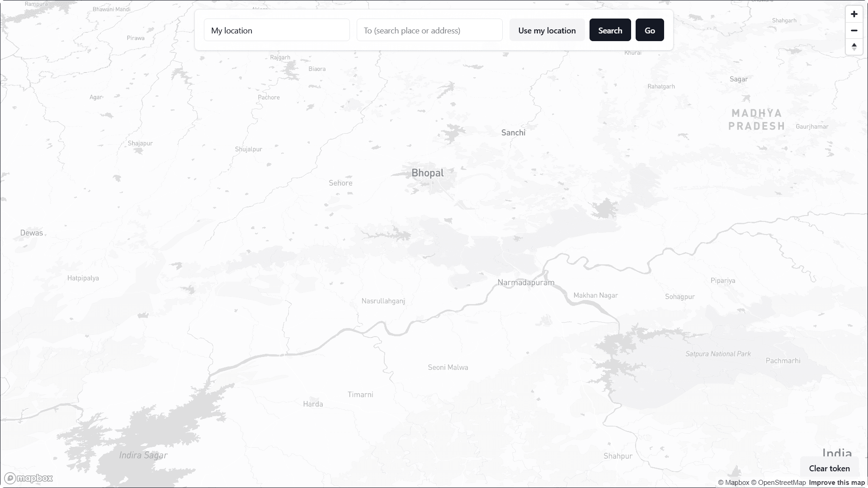Click Sagar city label on the map
The height and width of the screenshot is (488, 868).
click(x=739, y=79)
